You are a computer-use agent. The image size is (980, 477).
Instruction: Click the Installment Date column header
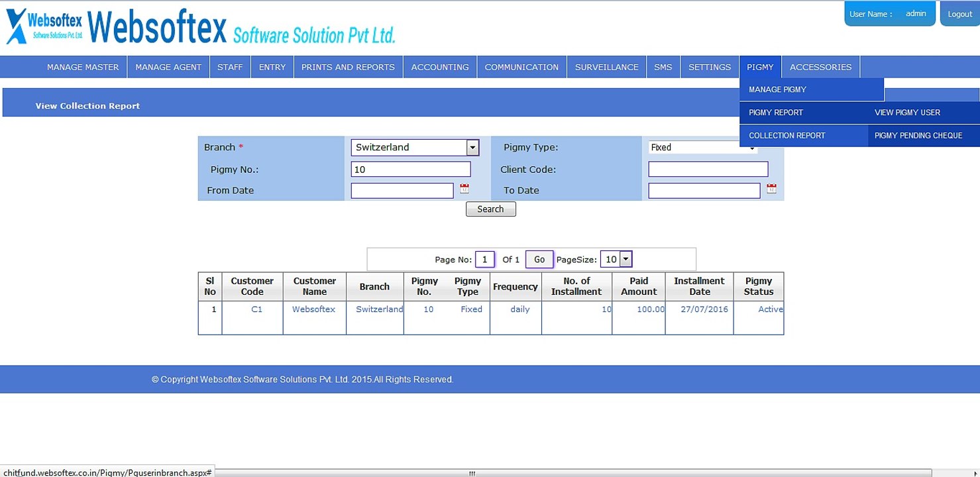click(x=699, y=286)
